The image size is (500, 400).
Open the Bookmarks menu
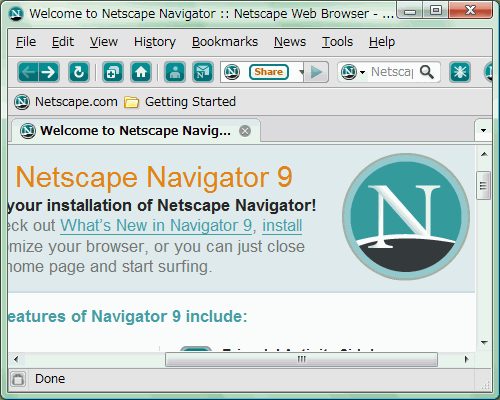pyautogui.click(x=225, y=42)
